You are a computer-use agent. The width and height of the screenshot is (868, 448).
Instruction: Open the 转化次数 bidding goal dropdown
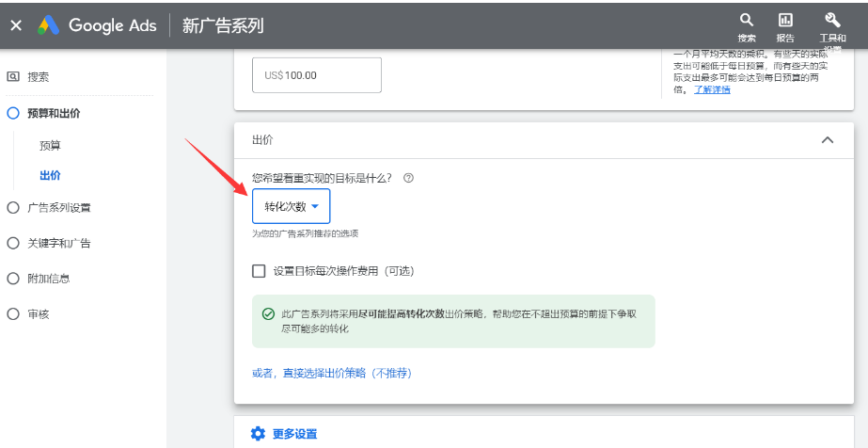pos(291,206)
